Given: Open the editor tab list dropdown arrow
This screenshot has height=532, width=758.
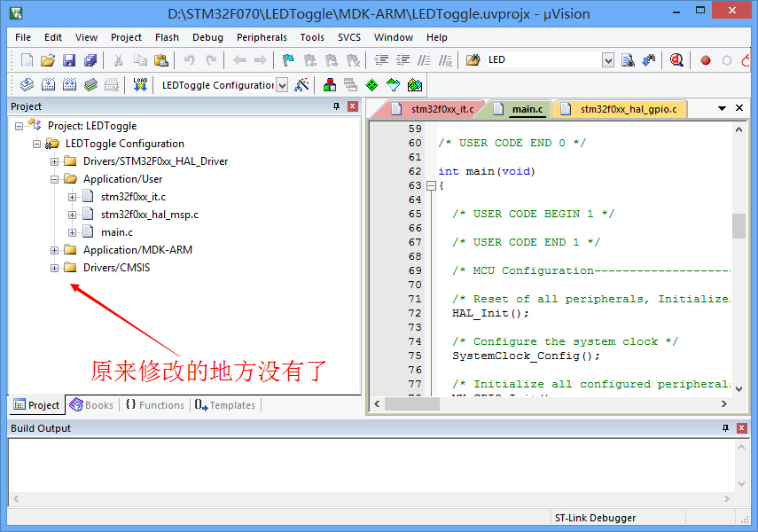Looking at the screenshot, I should [722, 108].
